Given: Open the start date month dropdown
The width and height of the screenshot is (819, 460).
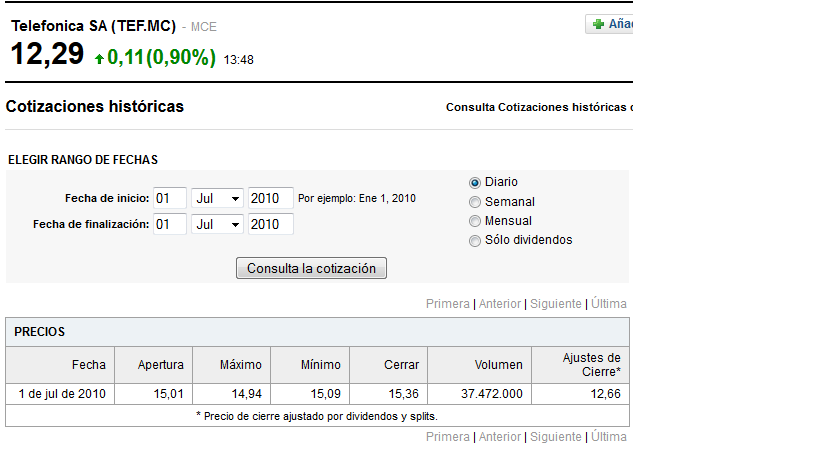Looking at the screenshot, I should (217, 198).
